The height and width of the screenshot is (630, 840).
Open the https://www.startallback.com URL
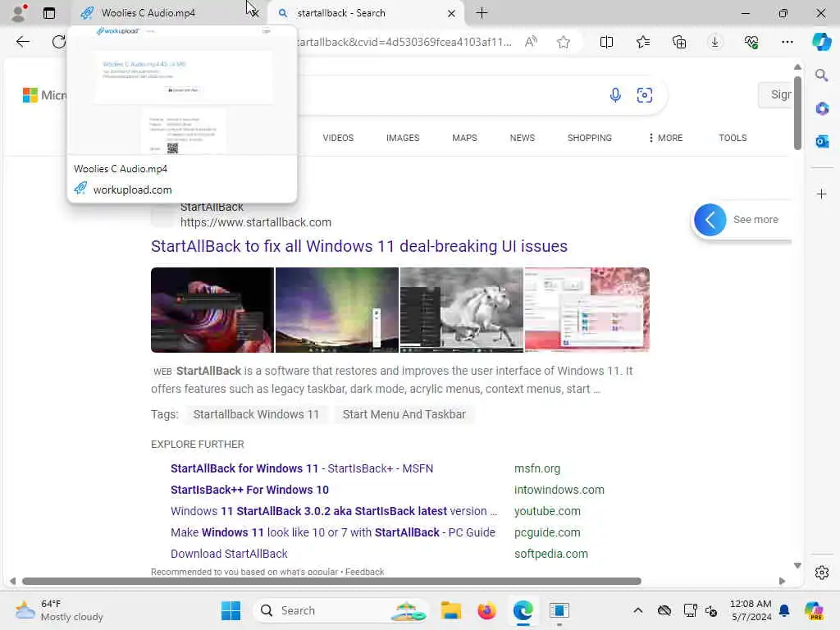[256, 222]
